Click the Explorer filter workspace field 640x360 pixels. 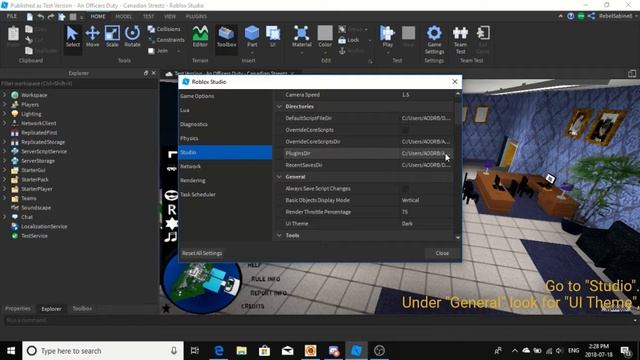pyautogui.click(x=79, y=83)
